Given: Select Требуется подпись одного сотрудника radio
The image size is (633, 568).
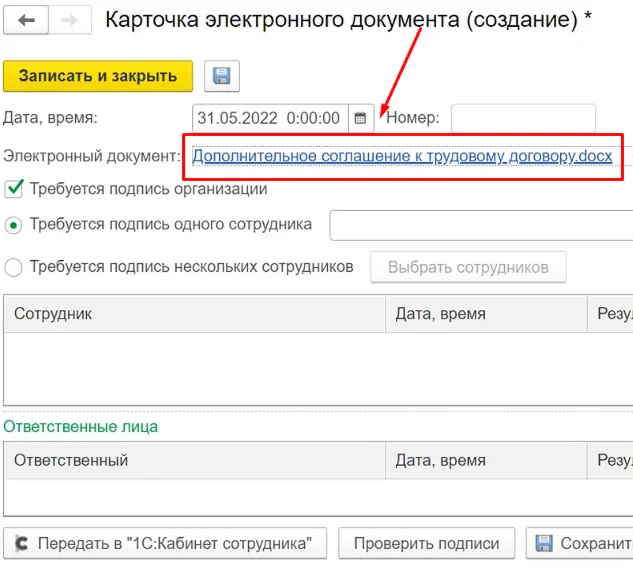Looking at the screenshot, I should [x=13, y=225].
